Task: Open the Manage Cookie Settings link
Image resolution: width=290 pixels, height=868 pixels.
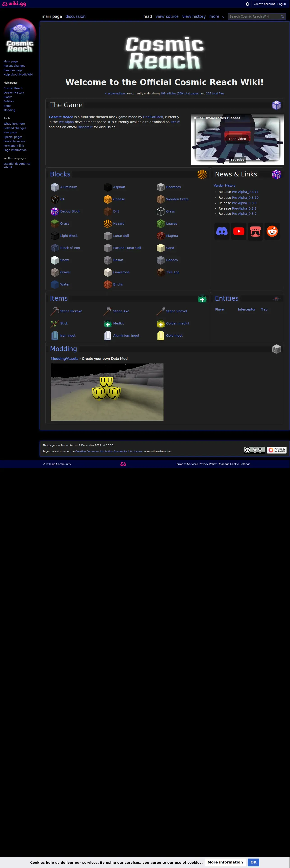Action: 235,464
